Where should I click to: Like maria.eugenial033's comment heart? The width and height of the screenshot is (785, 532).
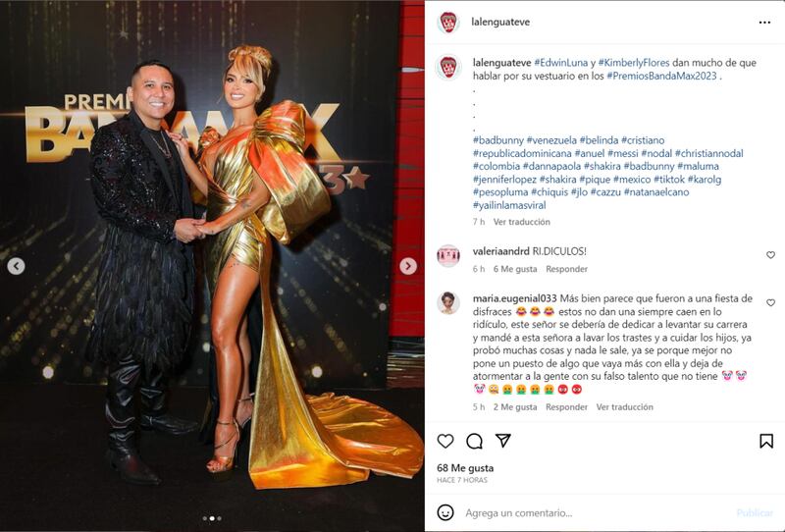coord(770,302)
